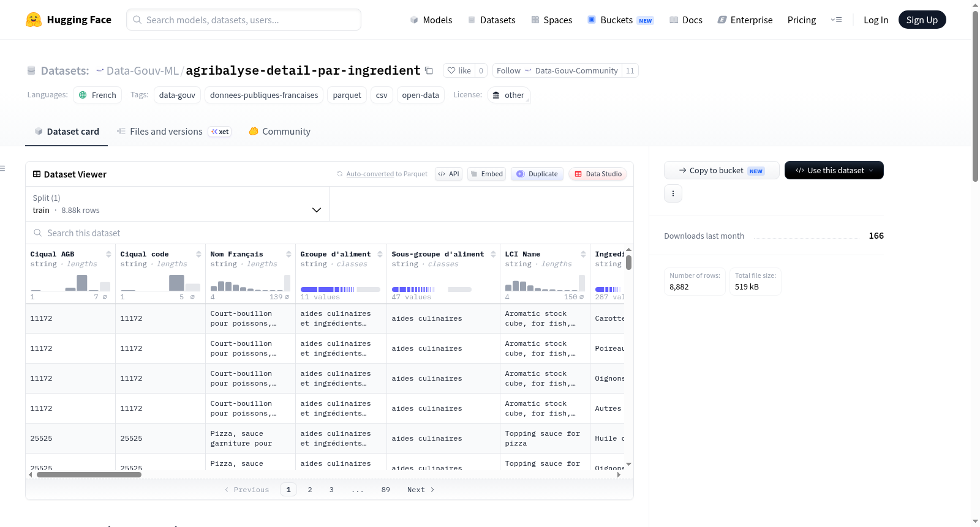Open Data Studio
Screen dimensions: 980x527
click(598, 174)
